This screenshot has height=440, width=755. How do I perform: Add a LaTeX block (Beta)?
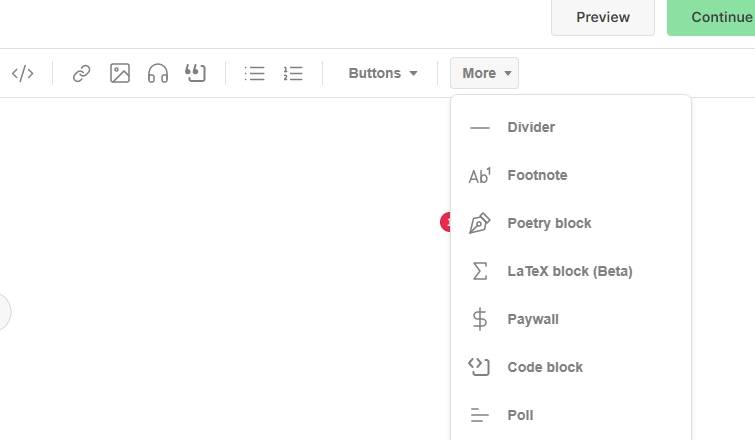click(x=569, y=271)
